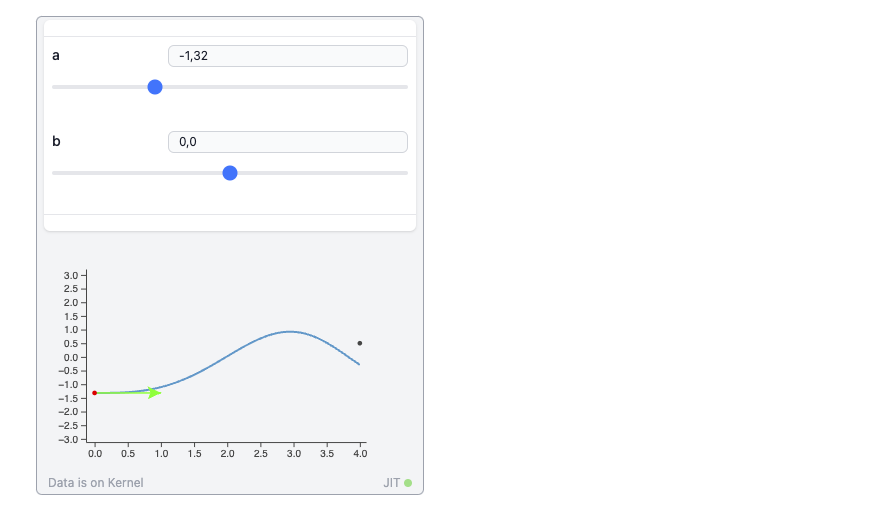Click the slider b handle

pos(230,173)
